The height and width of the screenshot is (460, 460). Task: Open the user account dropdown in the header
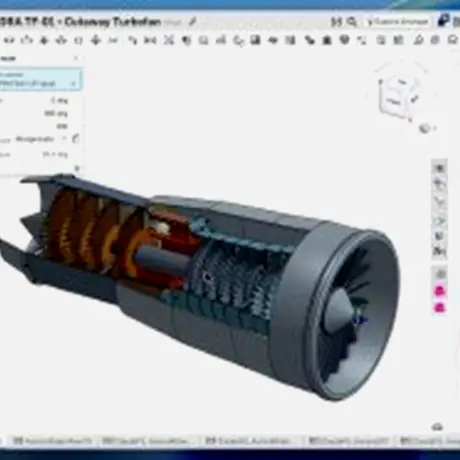tap(398, 22)
